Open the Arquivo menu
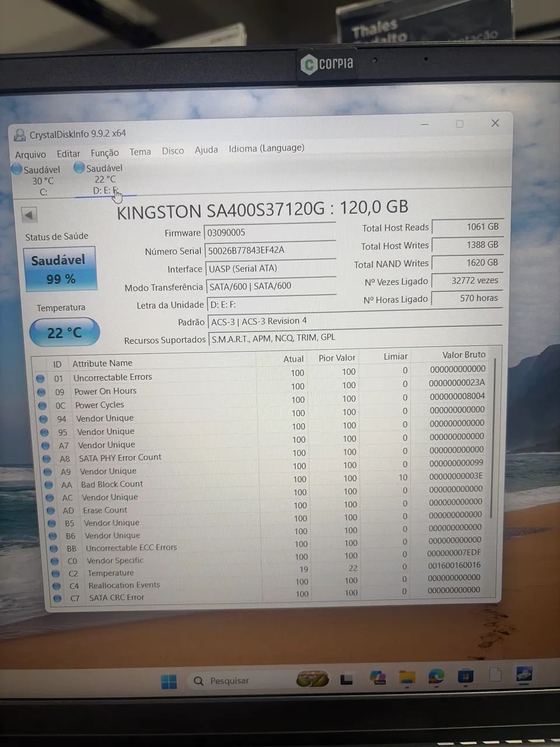Viewport: 560px width, 747px height. tap(30, 154)
